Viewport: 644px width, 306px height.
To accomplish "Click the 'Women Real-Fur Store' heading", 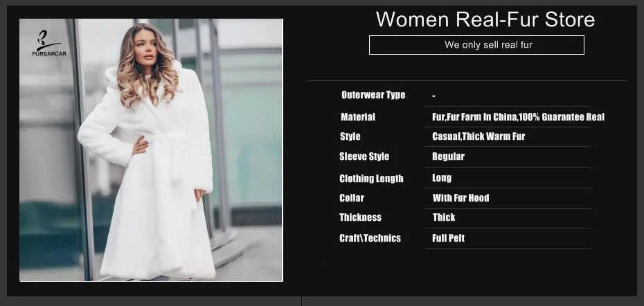I will click(x=485, y=19).
